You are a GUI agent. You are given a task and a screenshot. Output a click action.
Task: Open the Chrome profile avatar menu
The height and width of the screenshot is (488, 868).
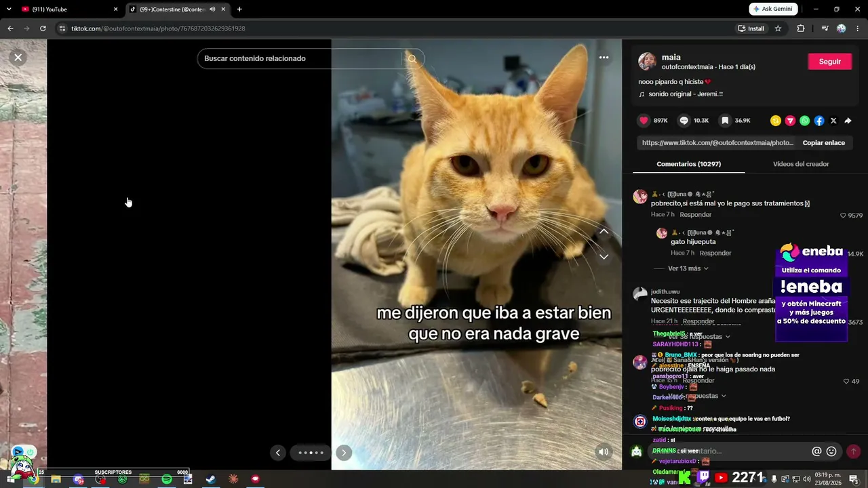[842, 28]
